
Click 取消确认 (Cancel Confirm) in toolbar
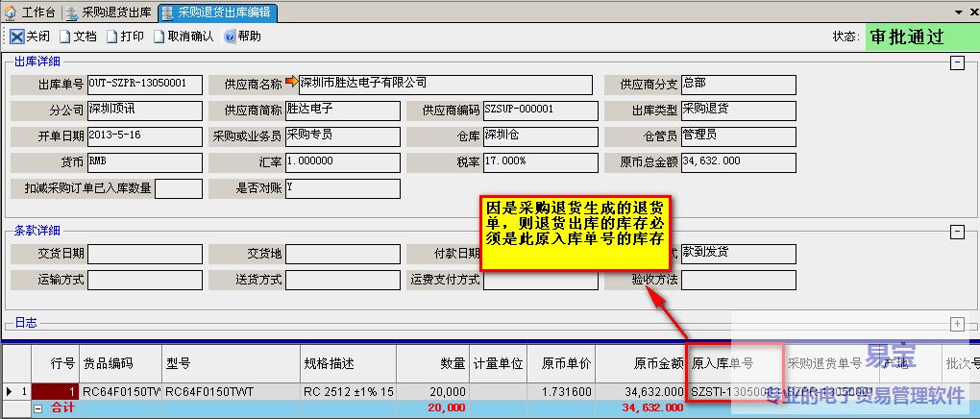tap(160, 37)
